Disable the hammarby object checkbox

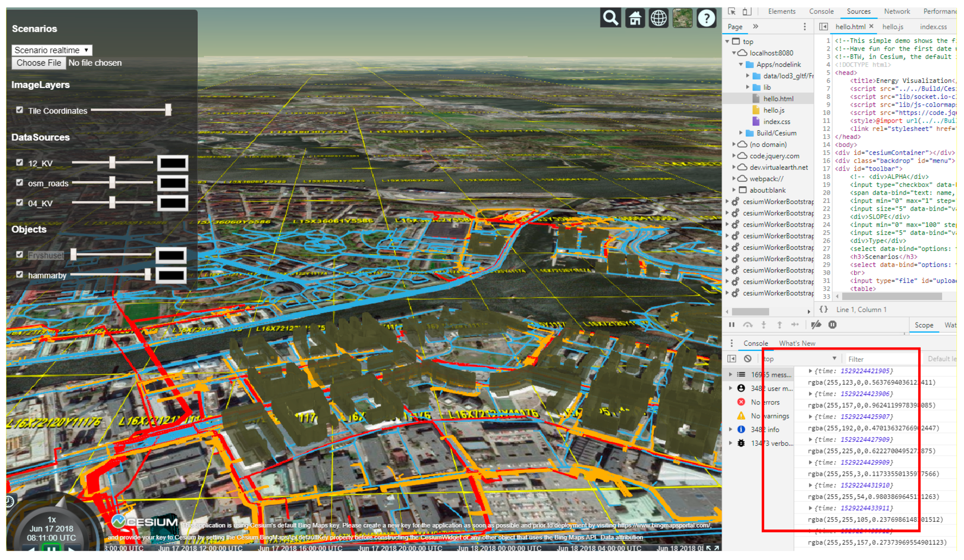[20, 274]
